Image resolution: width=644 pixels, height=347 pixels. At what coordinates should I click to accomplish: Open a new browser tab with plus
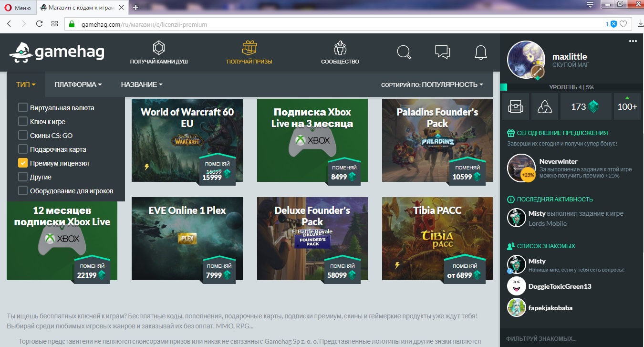(x=136, y=7)
